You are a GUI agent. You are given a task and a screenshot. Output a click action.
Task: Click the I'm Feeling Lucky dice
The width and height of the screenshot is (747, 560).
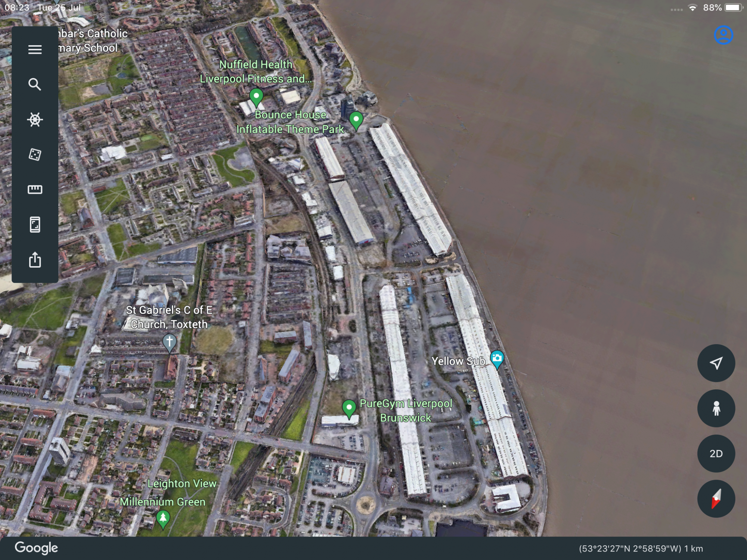(35, 154)
